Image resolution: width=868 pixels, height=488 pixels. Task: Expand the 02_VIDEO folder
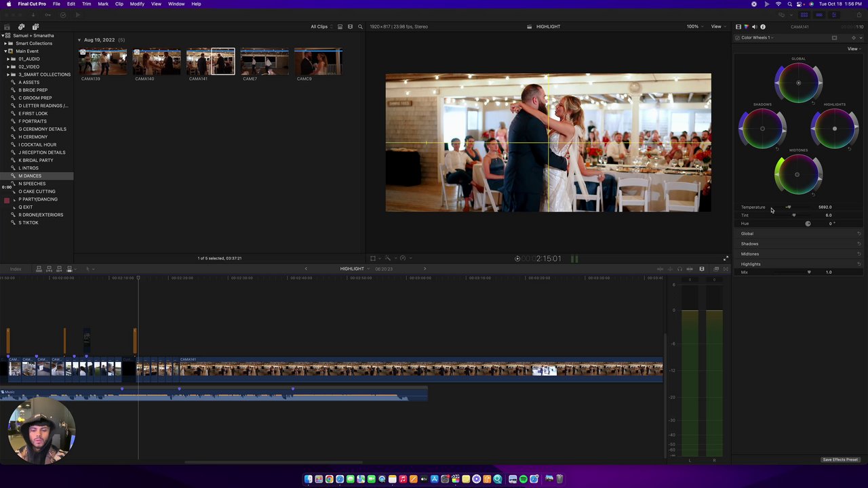pos(8,66)
